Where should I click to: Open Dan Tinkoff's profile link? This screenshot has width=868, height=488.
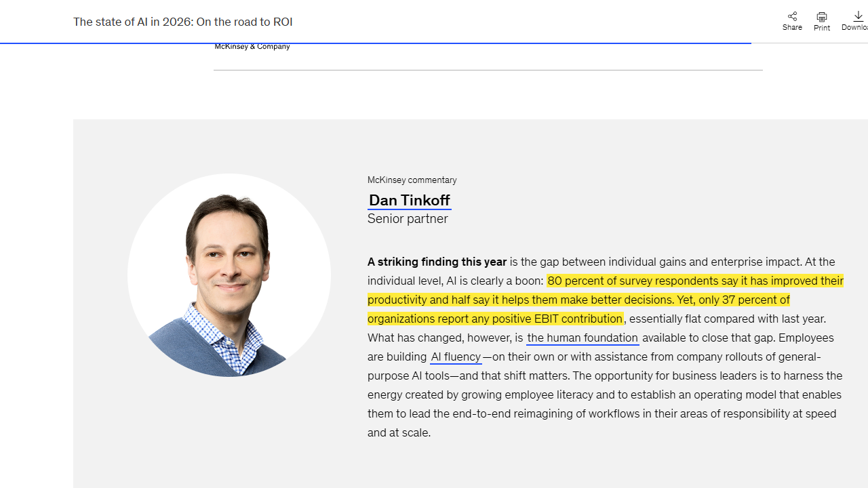pyautogui.click(x=410, y=200)
